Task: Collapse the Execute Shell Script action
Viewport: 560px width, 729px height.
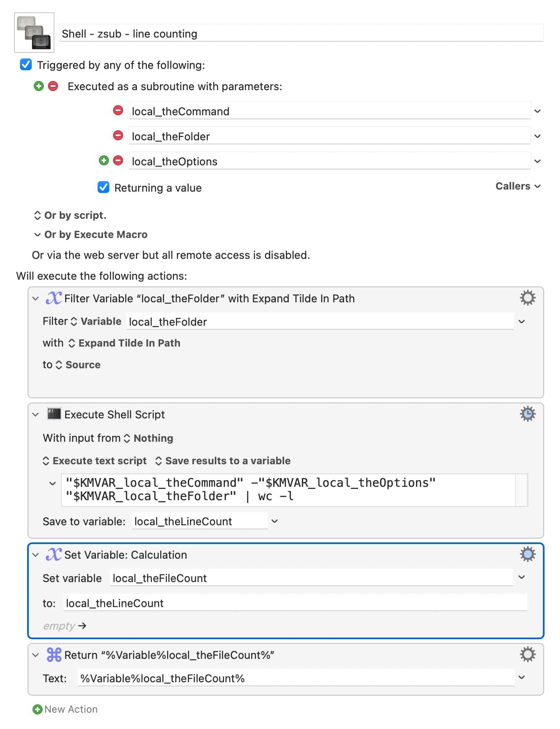Action: pos(36,415)
